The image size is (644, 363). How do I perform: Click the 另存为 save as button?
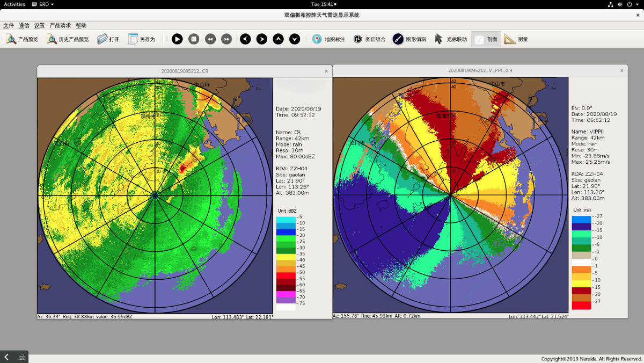click(x=142, y=39)
